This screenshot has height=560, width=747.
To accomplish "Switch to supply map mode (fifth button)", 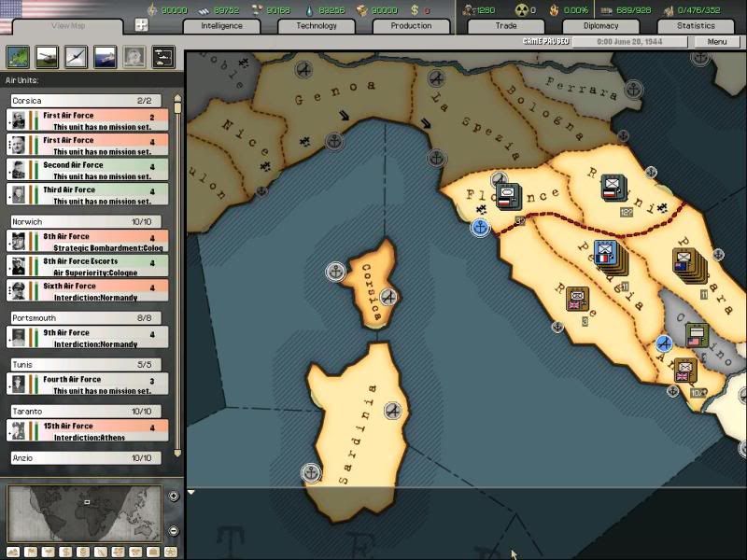I will [83, 552].
